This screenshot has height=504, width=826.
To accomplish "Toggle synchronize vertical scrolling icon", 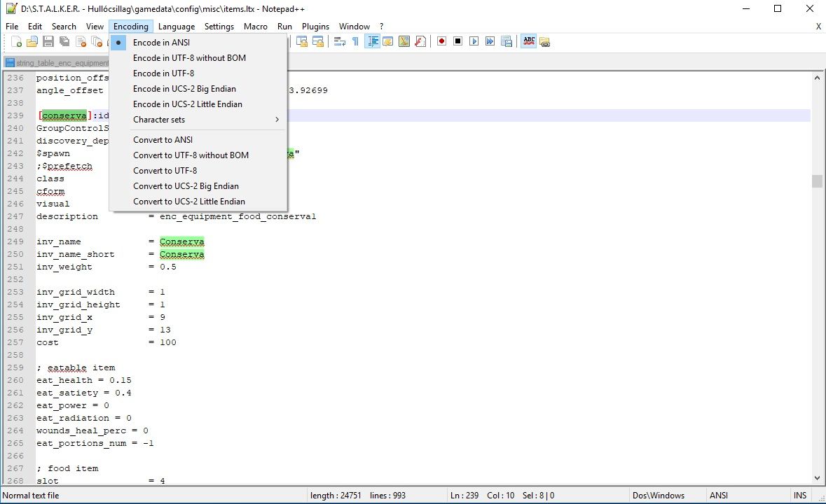I will pyautogui.click(x=302, y=41).
